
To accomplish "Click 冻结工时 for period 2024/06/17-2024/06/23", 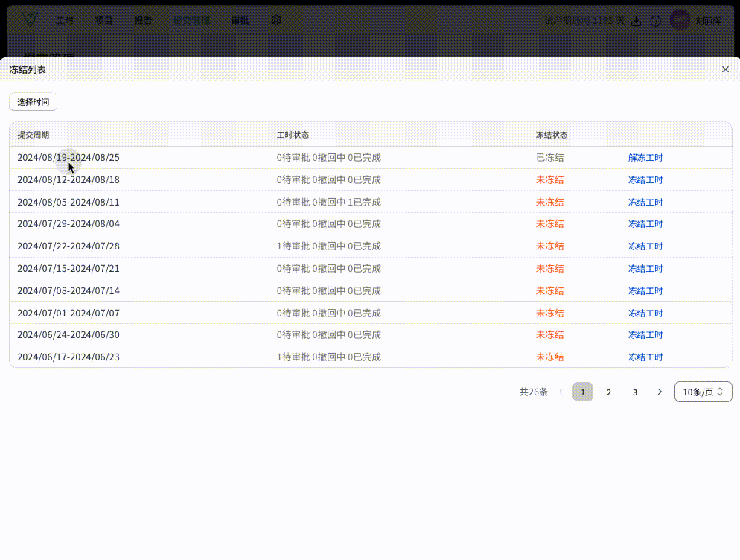I will (645, 357).
